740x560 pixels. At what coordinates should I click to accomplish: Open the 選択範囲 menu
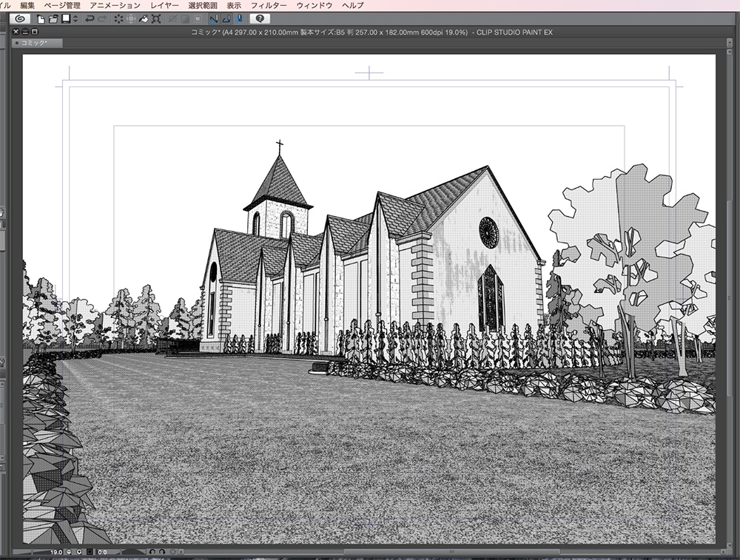[203, 5]
